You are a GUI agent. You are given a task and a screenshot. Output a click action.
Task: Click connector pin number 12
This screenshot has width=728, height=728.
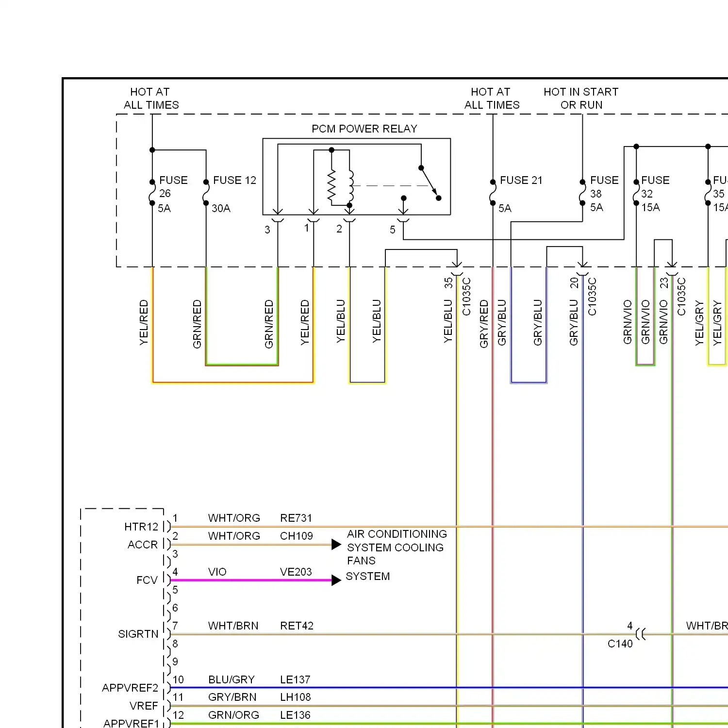[x=178, y=715]
